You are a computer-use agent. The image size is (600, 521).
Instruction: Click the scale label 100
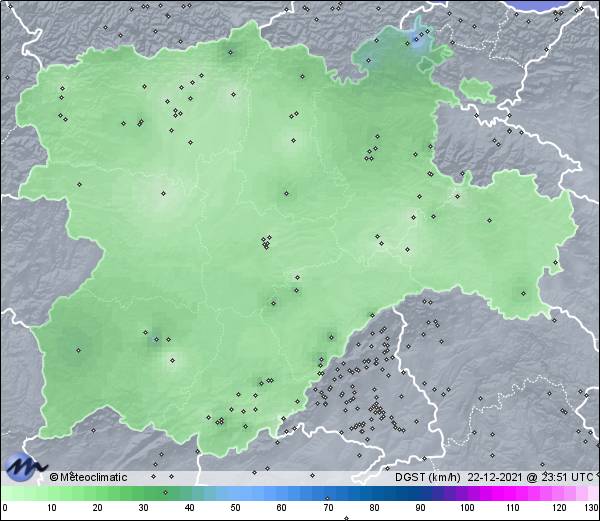pyautogui.click(x=467, y=508)
